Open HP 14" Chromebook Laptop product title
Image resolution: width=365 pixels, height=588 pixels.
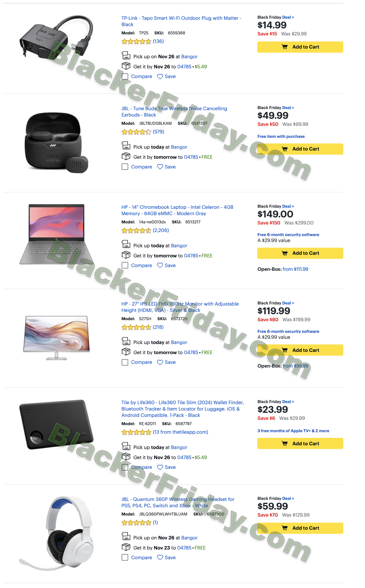click(x=177, y=210)
